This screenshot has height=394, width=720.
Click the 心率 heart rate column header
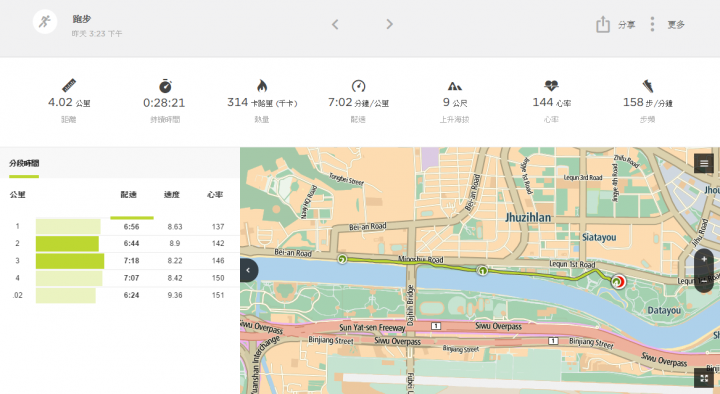tap(215, 195)
